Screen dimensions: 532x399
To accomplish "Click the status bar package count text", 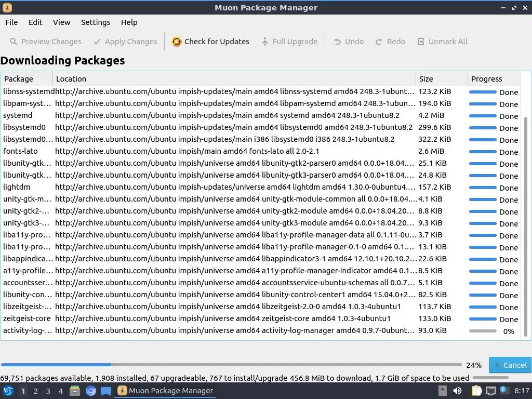I will pyautogui.click(x=235, y=378).
